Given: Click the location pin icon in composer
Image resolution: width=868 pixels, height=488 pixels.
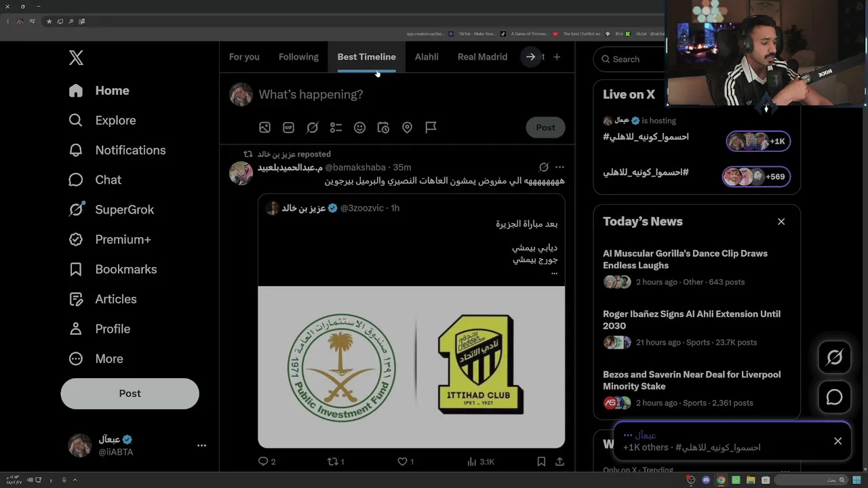Looking at the screenshot, I should tap(407, 127).
